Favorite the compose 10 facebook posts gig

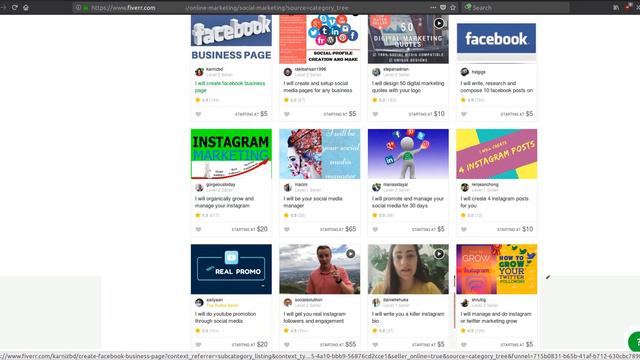464,114
